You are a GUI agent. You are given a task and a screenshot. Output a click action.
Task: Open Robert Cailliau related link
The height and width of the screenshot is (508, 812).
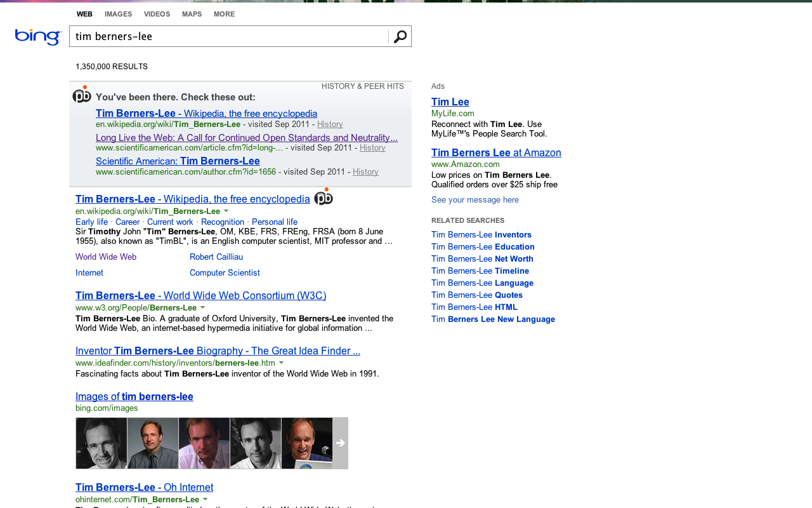pos(216,257)
